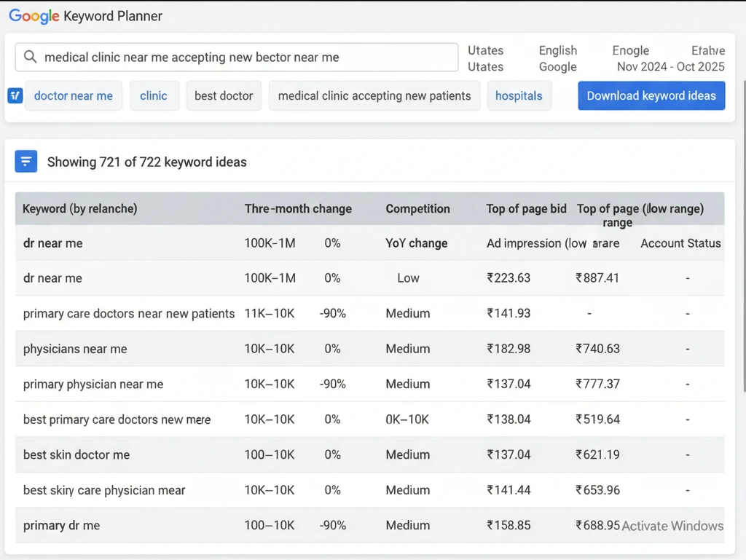
Task: Click the Google logo at top left
Action: tap(34, 16)
